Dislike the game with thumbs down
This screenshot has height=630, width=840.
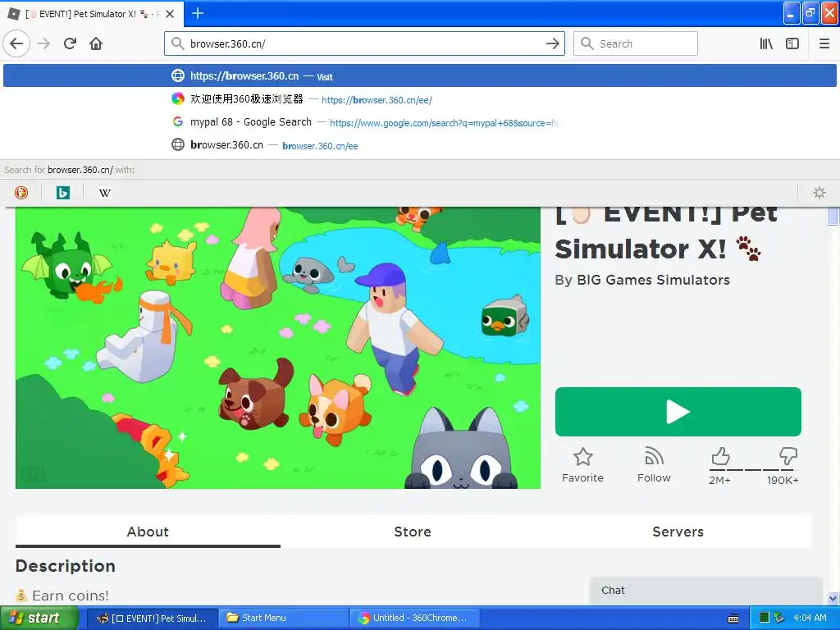(x=788, y=456)
